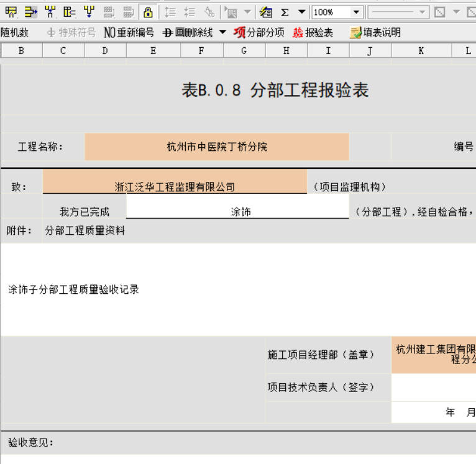
Task: Click the lightning calculator icon
Action: click(266, 12)
